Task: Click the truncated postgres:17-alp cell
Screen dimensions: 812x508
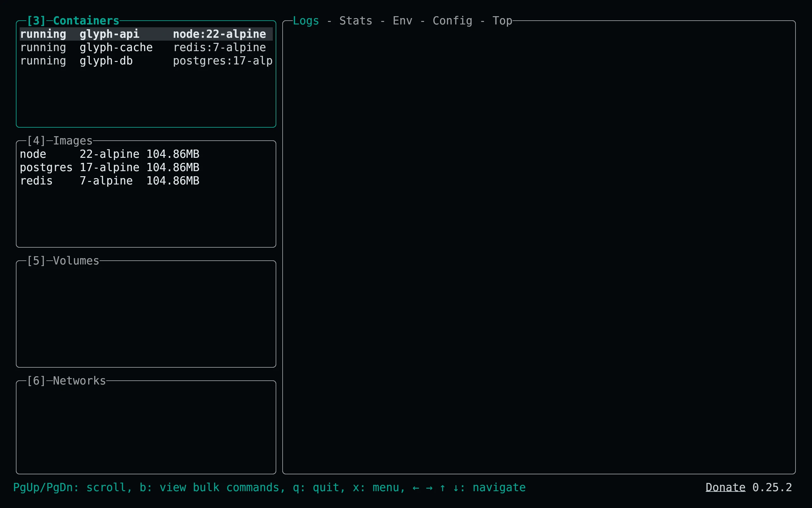Action: [223, 61]
